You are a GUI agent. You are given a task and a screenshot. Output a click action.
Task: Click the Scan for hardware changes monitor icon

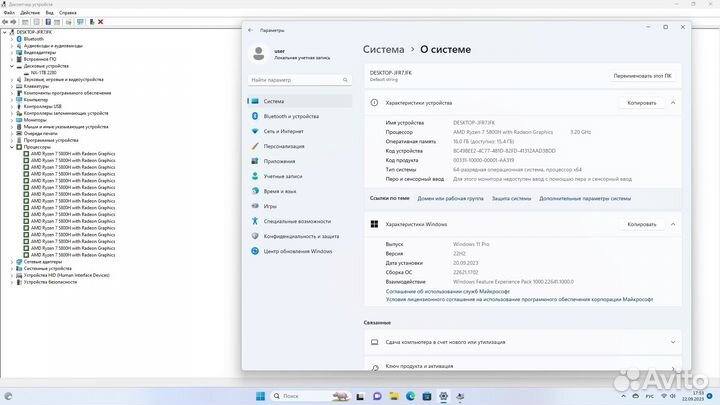[x=80, y=22]
